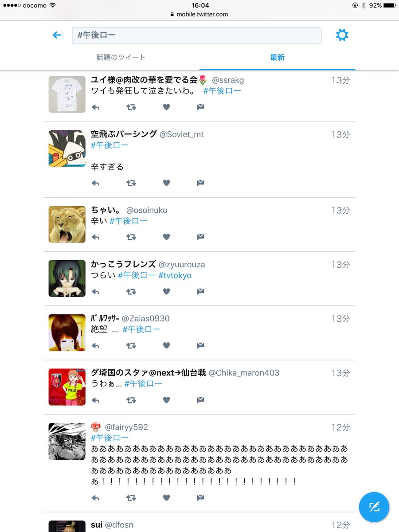Reply to @fairyy592's tweet
399x532 pixels.
[95, 498]
